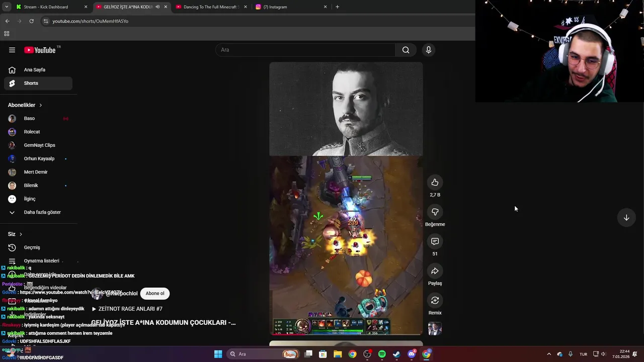Open Task View on taskbar
The width and height of the screenshot is (644, 362).
[x=308, y=354]
